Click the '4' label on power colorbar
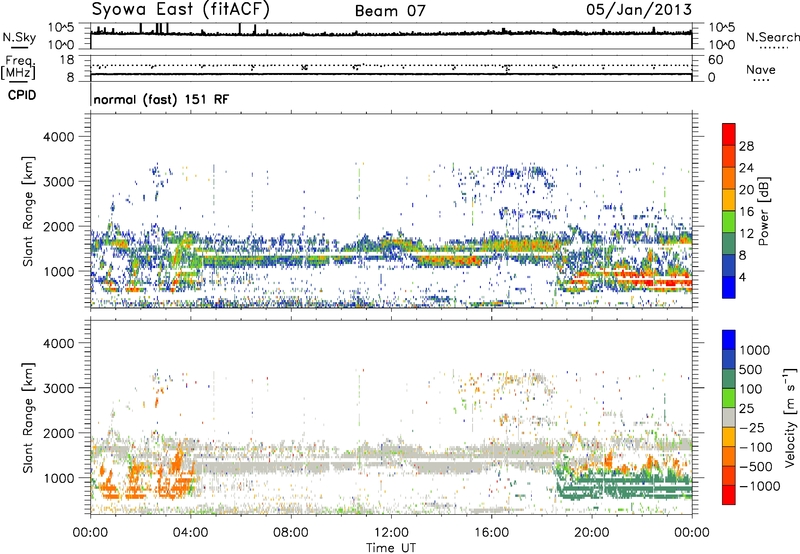 click(x=742, y=277)
